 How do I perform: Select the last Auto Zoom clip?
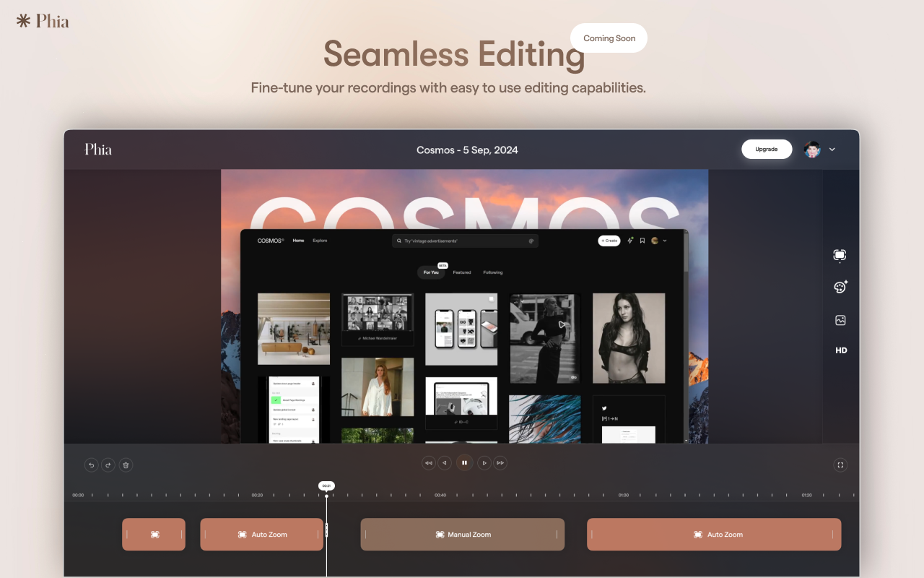point(714,535)
